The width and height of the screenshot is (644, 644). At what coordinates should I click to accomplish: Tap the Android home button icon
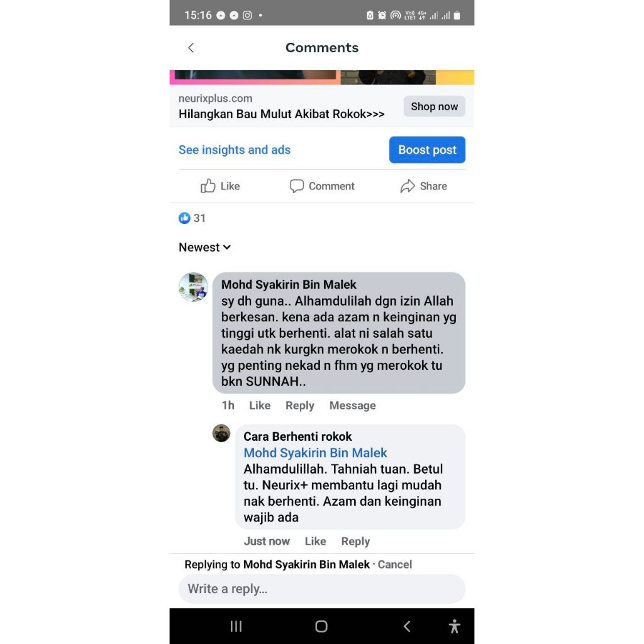pos(321,626)
